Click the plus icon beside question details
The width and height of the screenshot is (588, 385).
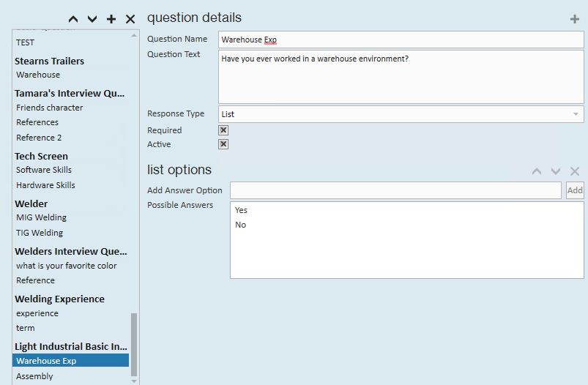pos(575,19)
